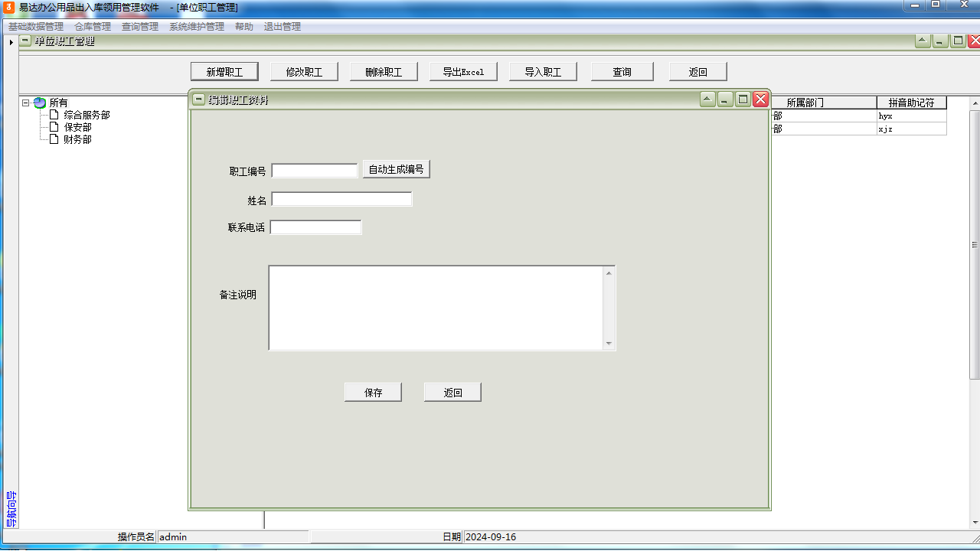Click the 自动生成编号 button
The image size is (980, 551).
pyautogui.click(x=396, y=168)
